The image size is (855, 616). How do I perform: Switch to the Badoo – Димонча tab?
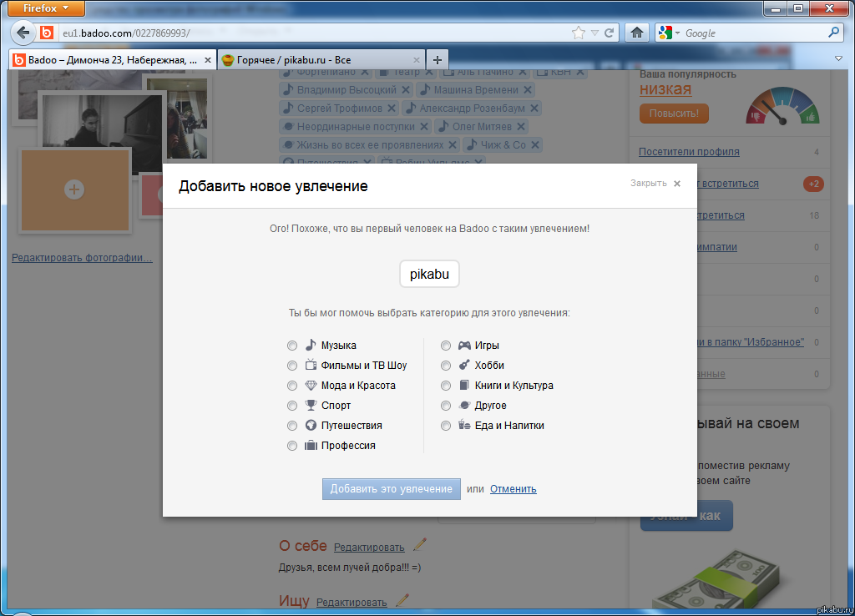pyautogui.click(x=111, y=60)
